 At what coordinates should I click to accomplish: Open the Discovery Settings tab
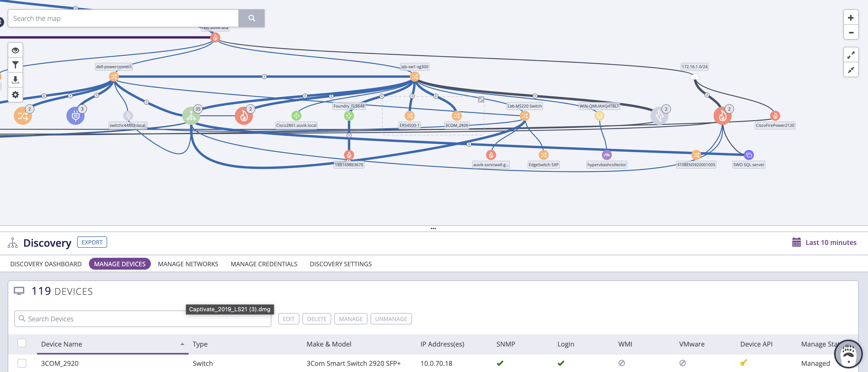coord(340,264)
